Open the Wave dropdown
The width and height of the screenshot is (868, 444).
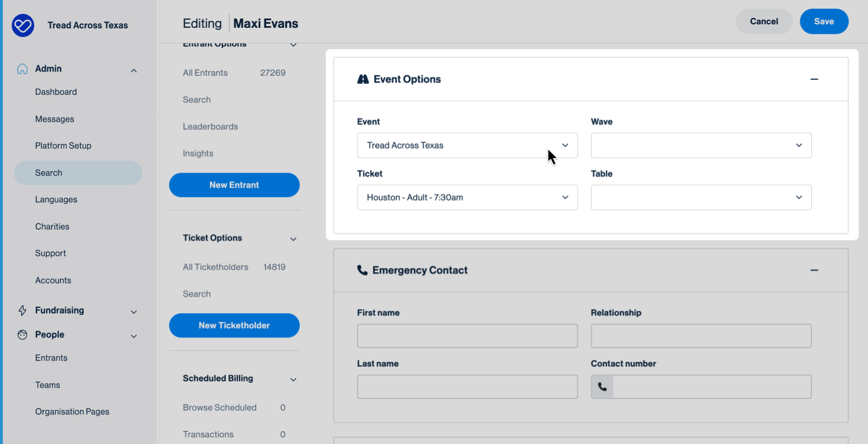point(701,145)
